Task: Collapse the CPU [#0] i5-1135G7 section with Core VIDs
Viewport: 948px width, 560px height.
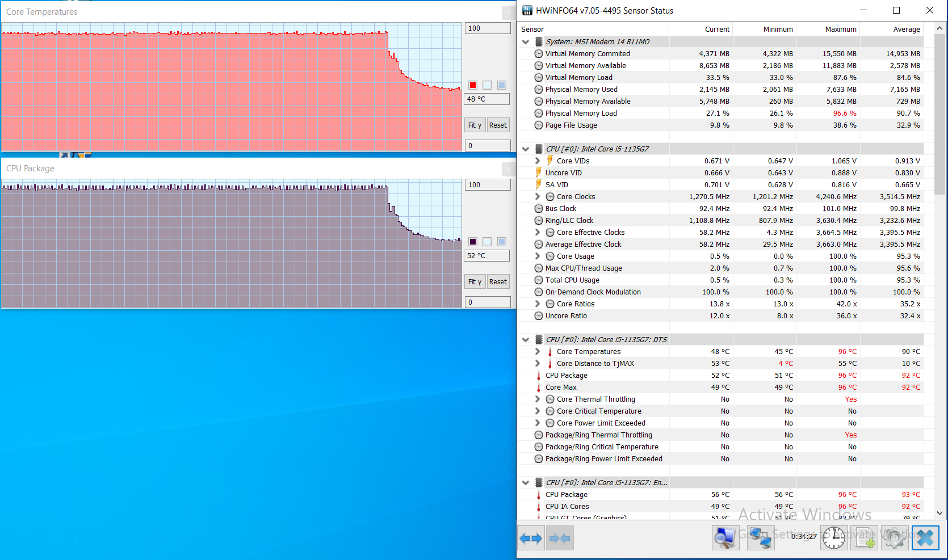Action: [x=526, y=149]
